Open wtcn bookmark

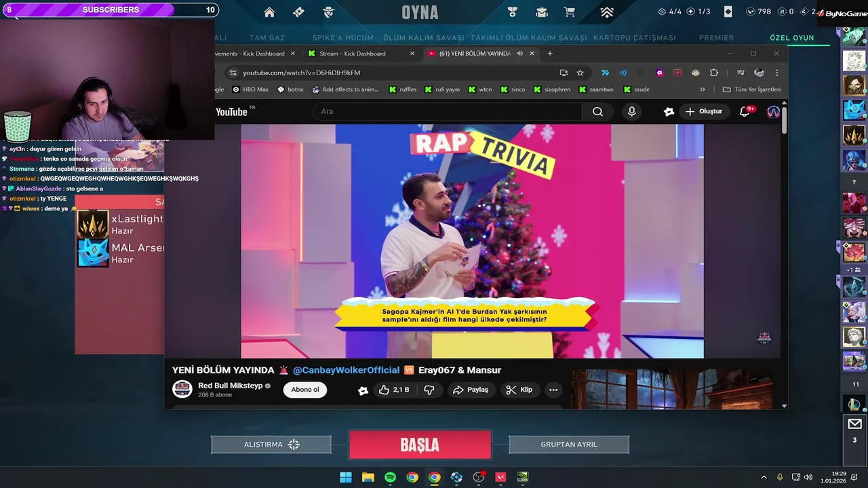480,89
